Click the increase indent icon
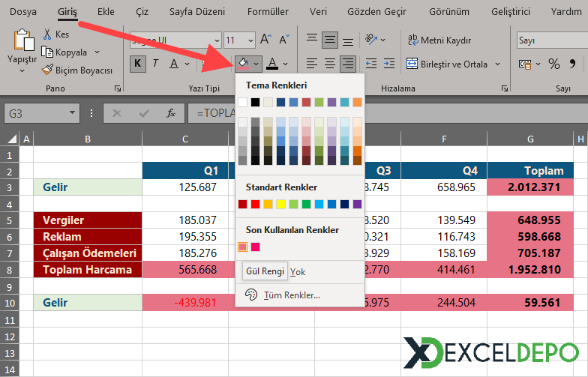The height and width of the screenshot is (377, 588). click(x=388, y=64)
